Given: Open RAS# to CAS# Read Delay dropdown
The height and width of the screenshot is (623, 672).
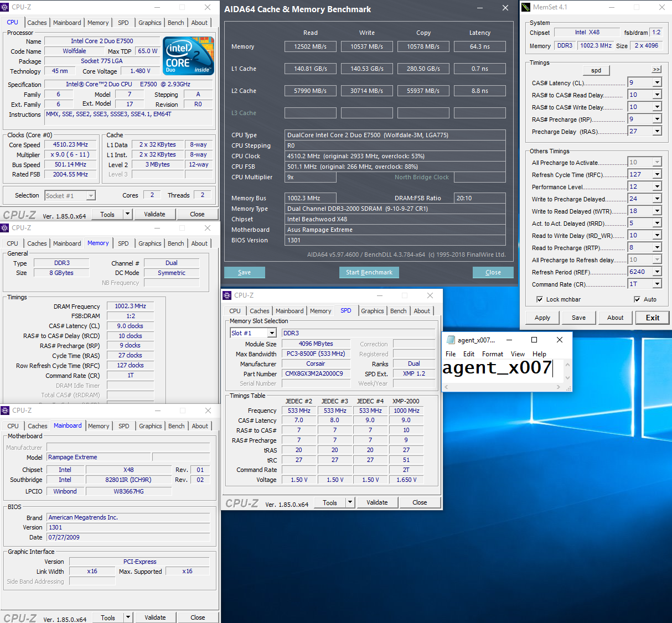Looking at the screenshot, I should [657, 95].
